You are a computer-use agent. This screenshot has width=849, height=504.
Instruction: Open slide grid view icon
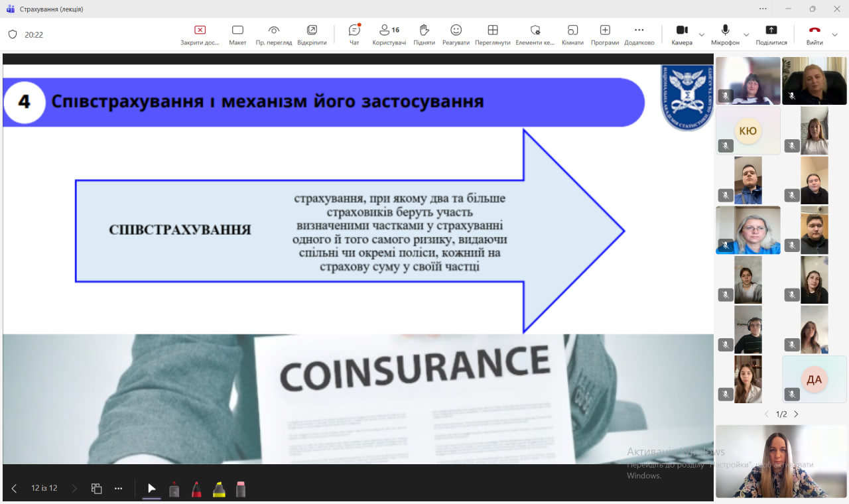point(97,489)
